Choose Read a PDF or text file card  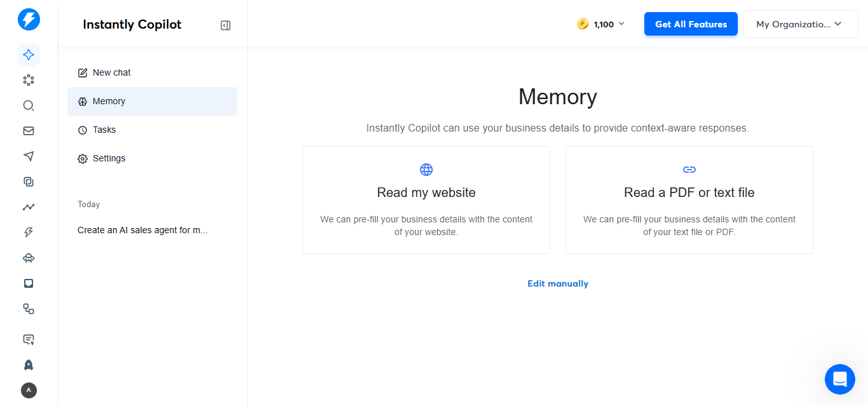click(x=689, y=200)
